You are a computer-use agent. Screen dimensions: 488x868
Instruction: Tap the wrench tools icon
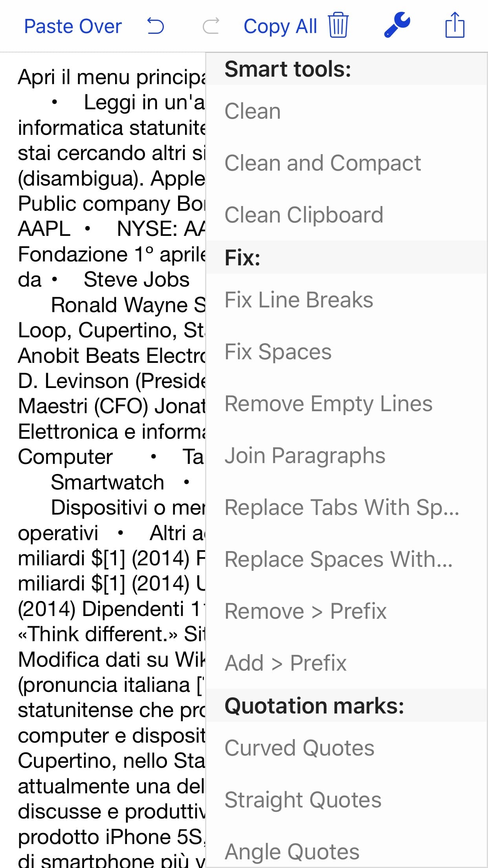pos(397,25)
